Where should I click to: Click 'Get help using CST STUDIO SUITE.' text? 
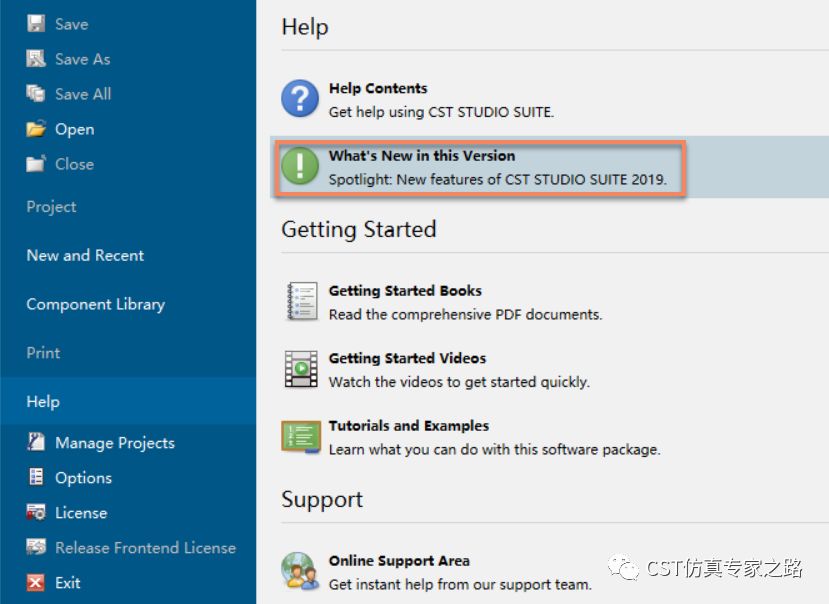click(441, 112)
